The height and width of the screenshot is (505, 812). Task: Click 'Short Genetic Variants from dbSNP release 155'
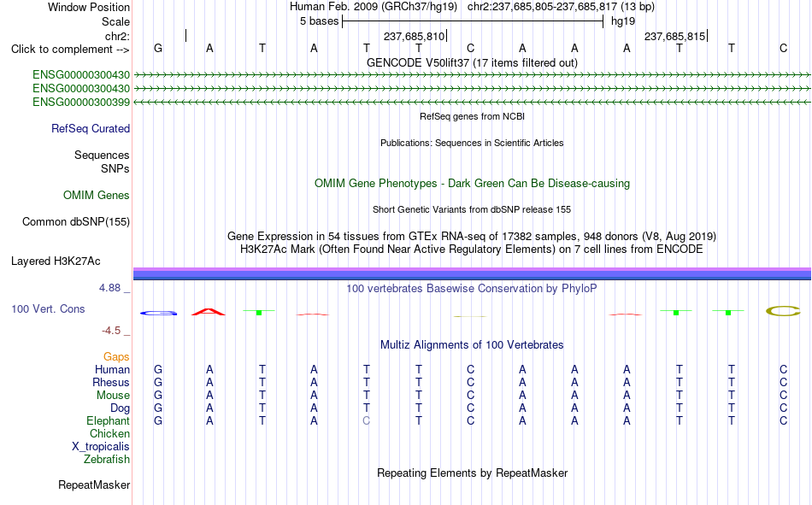tap(472, 209)
